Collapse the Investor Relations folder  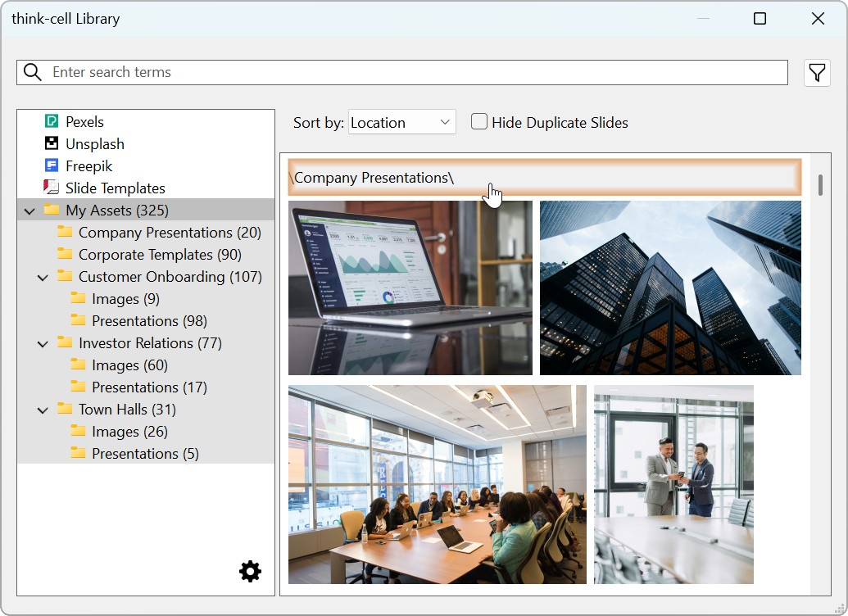[43, 343]
